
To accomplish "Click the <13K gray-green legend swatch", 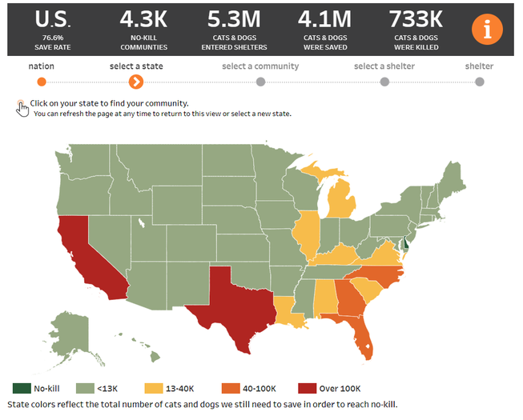I will pyautogui.click(x=86, y=389).
